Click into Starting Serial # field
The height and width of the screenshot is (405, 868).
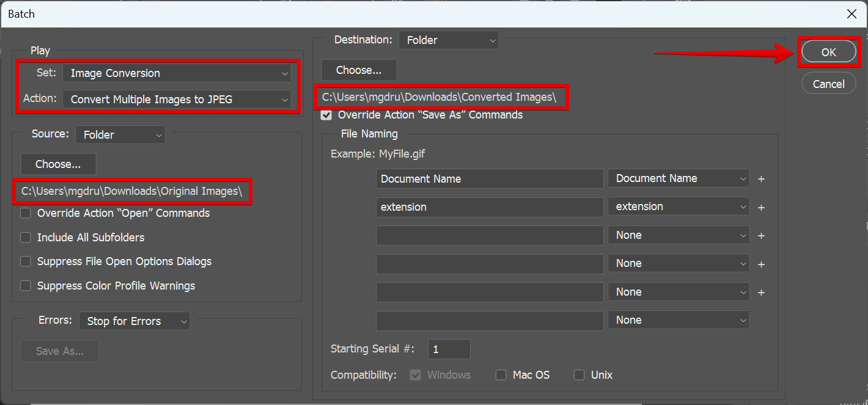pos(449,349)
